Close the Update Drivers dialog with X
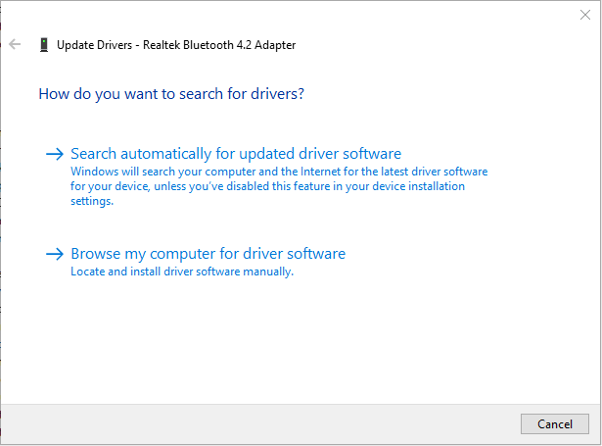 coord(585,15)
